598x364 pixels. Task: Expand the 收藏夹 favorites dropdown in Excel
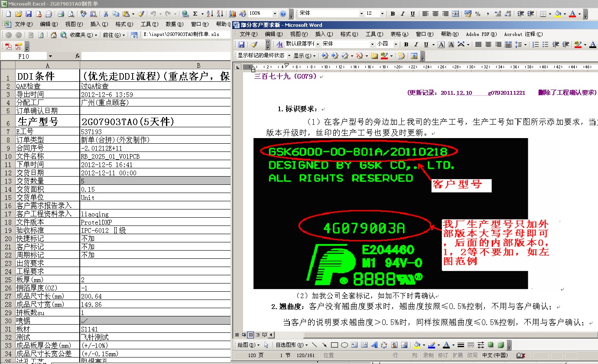[x=83, y=35]
